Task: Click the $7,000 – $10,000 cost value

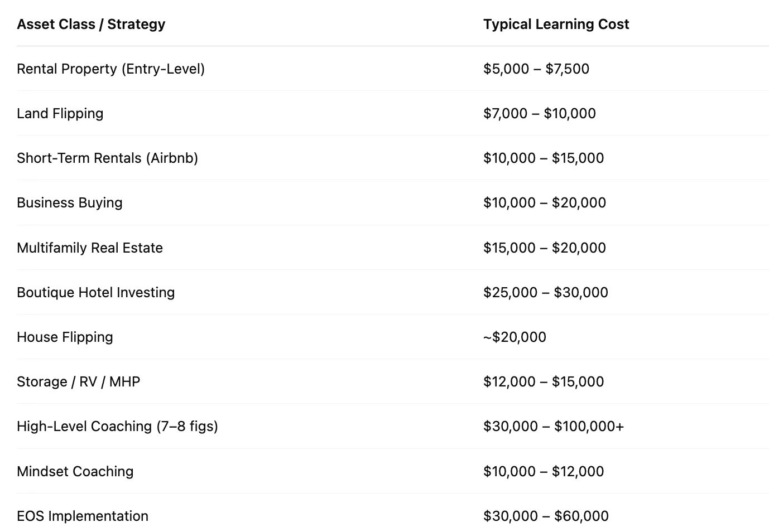Action: coord(540,114)
